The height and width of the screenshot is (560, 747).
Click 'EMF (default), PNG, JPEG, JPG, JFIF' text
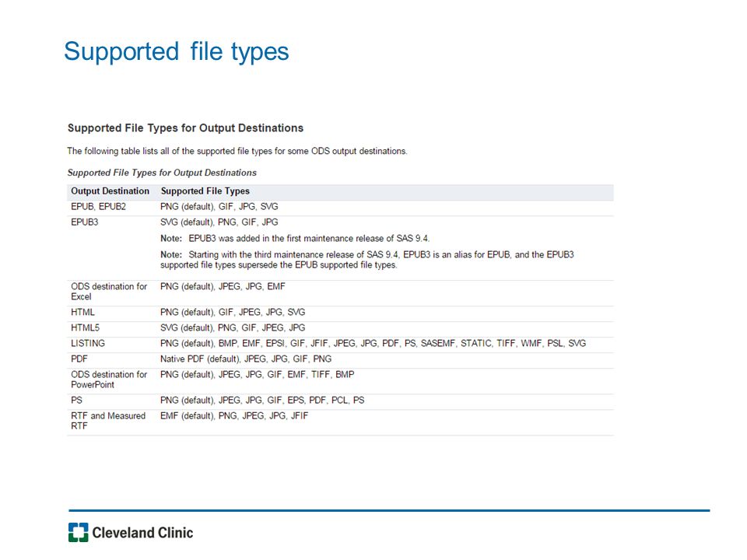[x=234, y=415]
